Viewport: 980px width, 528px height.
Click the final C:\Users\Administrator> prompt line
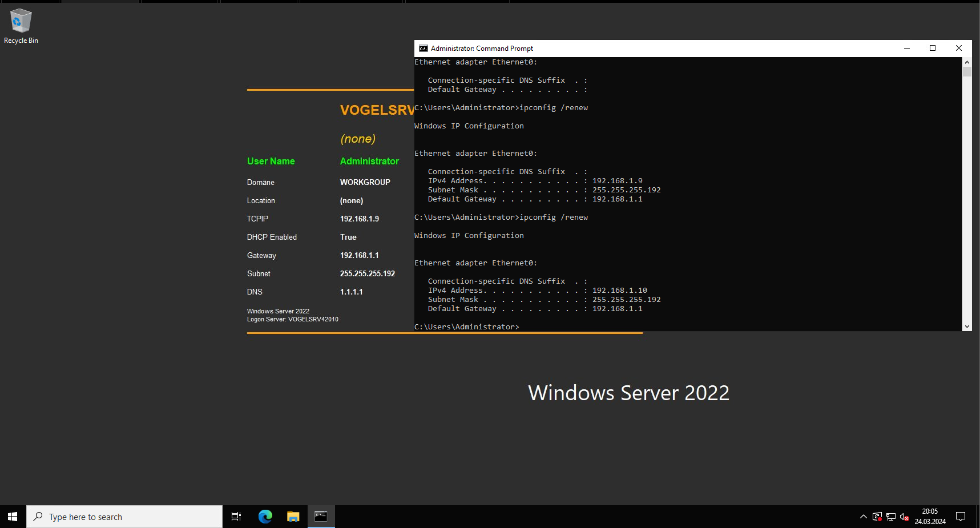pyautogui.click(x=467, y=327)
